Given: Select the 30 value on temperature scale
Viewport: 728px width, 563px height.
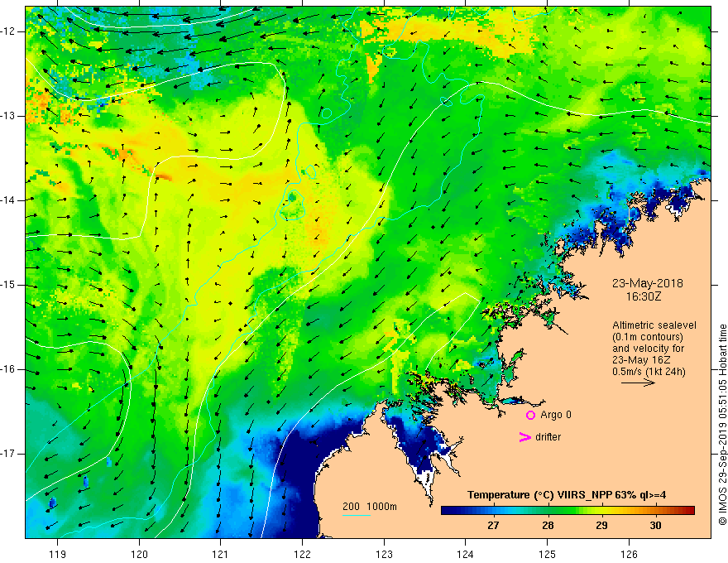Looking at the screenshot, I should pos(655,526).
